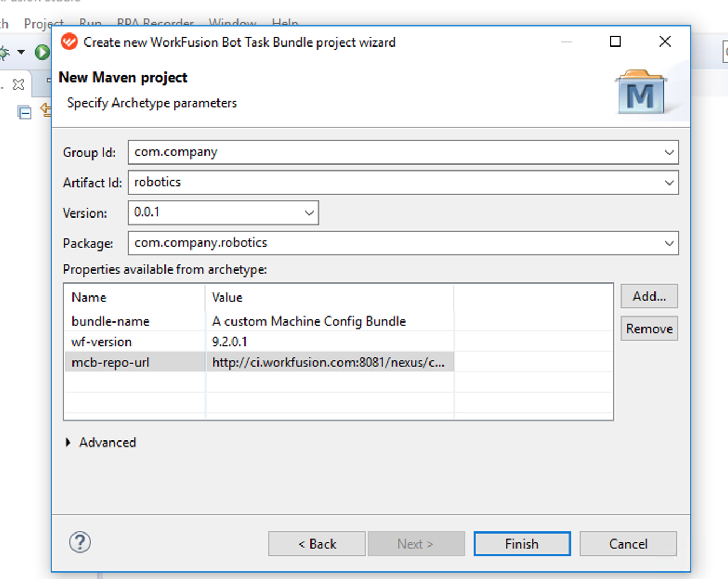Screen dimensions: 728x579
Task: Open the RPA Recorder menu
Action: tap(155, 24)
